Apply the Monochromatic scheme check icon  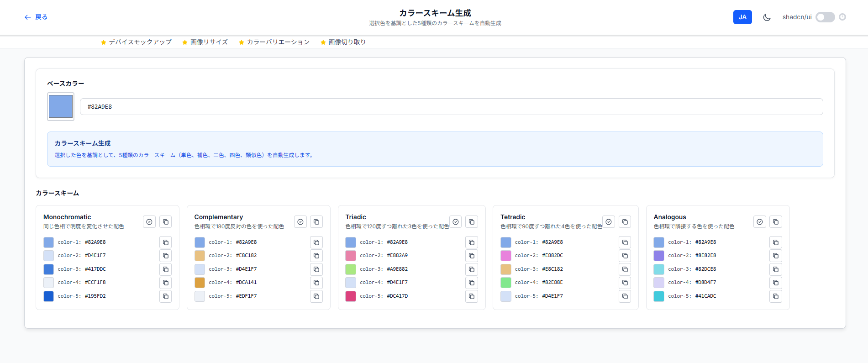pos(149,222)
